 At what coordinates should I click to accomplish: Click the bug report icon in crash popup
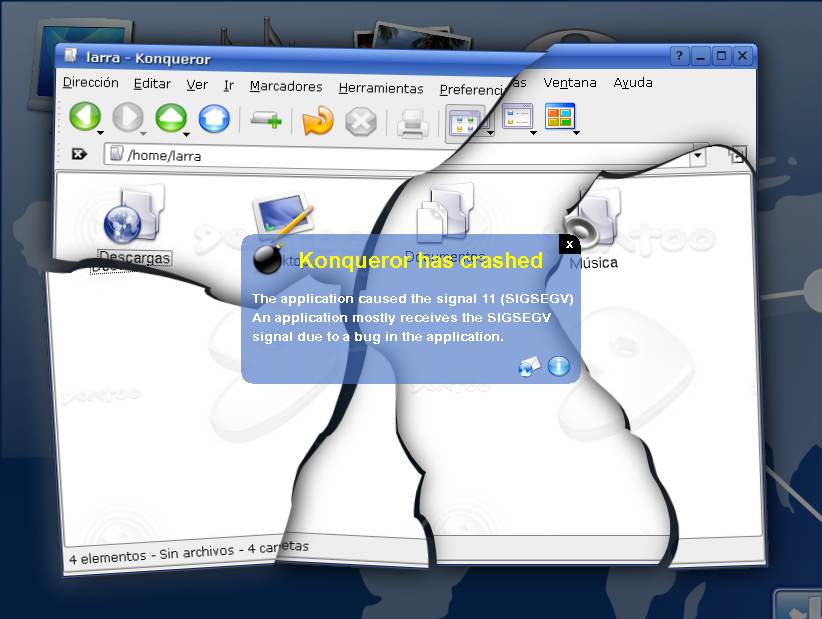[529, 366]
